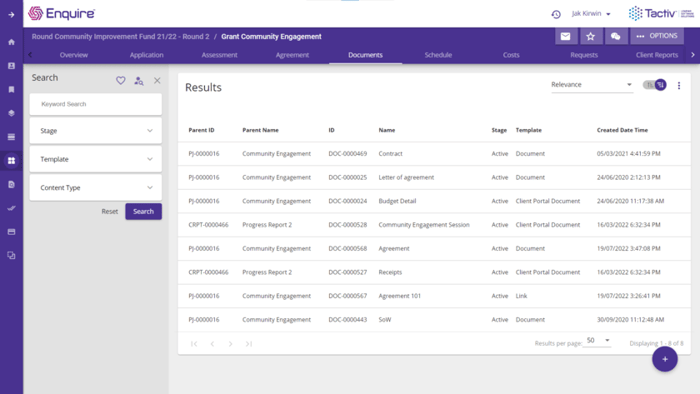The width and height of the screenshot is (700, 394).
Task: Switch to the Costs tab
Action: click(511, 55)
